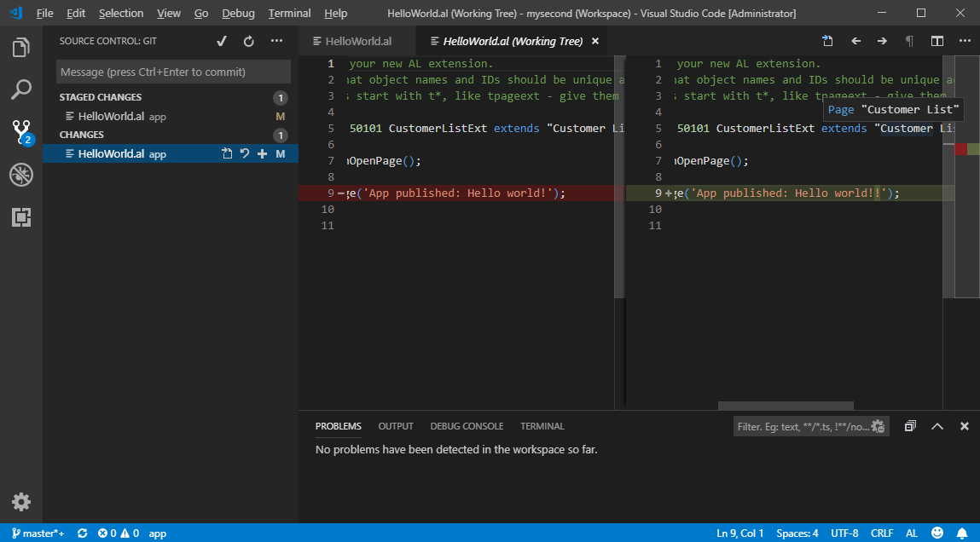Open the Explorer view in activity bar

coord(21,48)
